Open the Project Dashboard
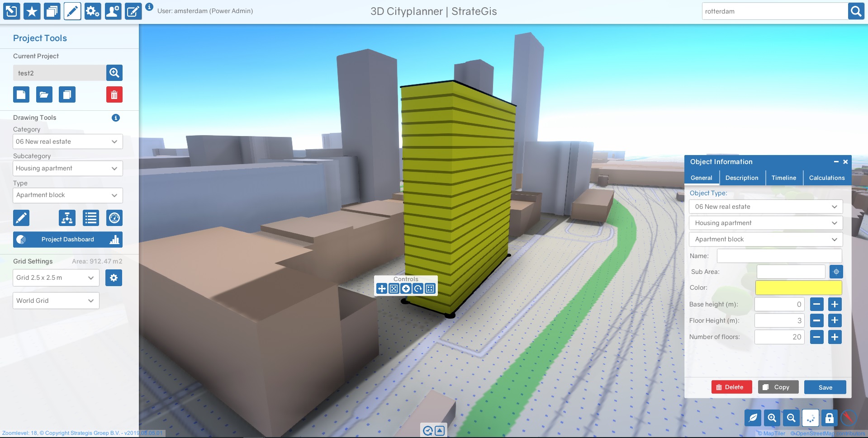This screenshot has height=438, width=868. 68,240
